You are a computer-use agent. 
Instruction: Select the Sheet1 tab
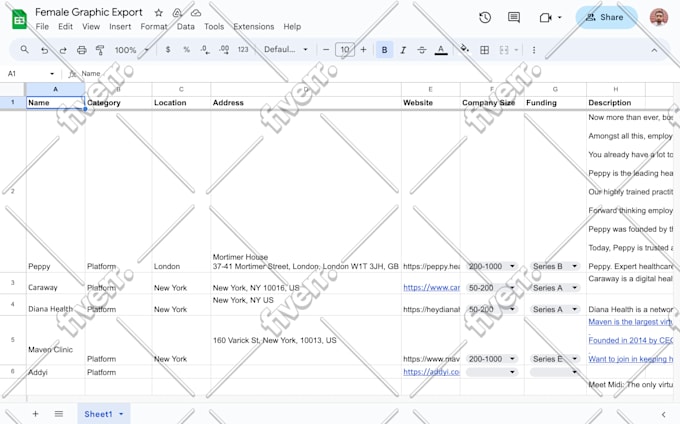(104, 414)
